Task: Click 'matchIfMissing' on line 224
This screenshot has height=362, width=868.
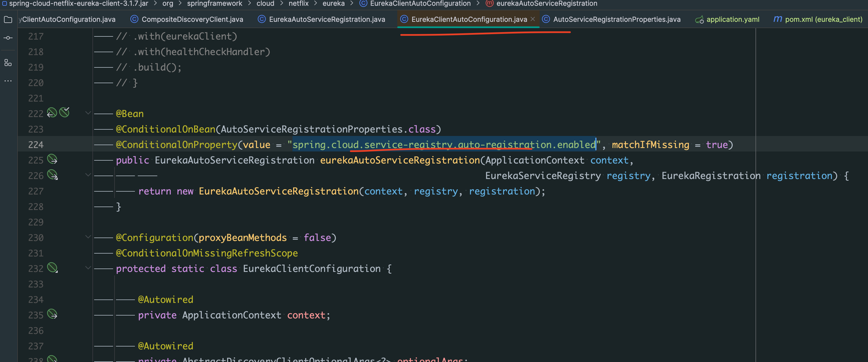Action: click(650, 145)
